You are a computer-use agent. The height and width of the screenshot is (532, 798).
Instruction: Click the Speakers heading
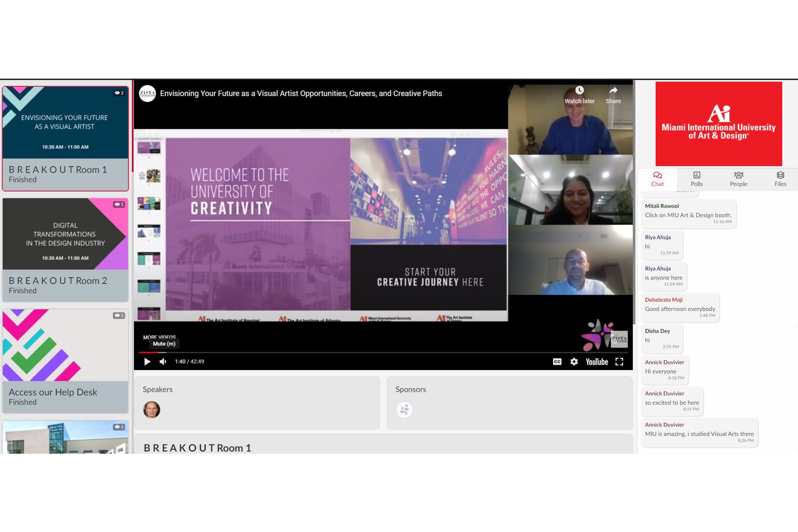point(158,389)
